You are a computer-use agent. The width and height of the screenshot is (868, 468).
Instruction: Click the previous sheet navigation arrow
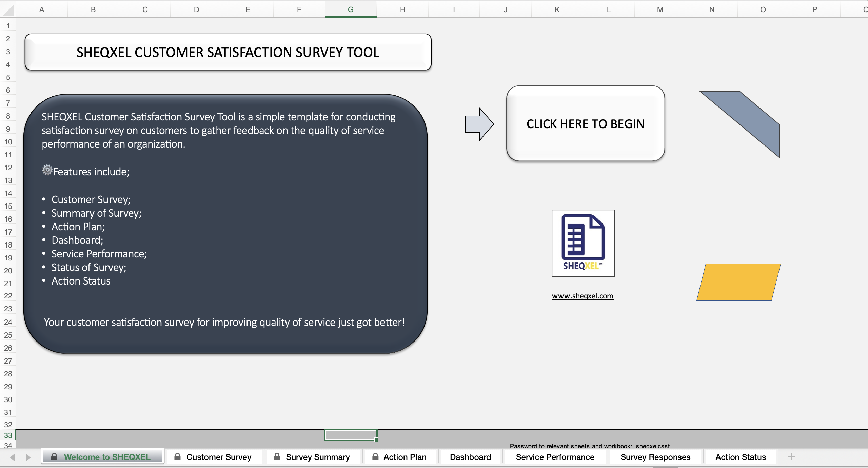[x=13, y=457]
